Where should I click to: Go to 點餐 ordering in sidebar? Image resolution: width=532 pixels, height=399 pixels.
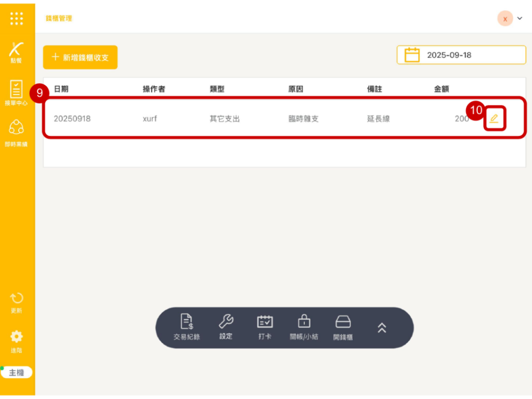click(x=17, y=52)
